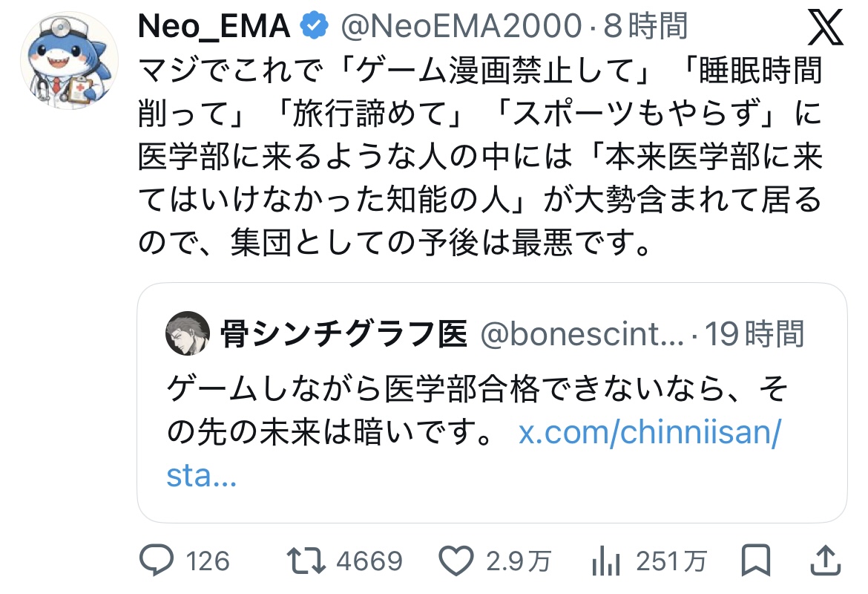Click the quoted author's avatar
Viewport: 868px width, 594px height.
188,333
